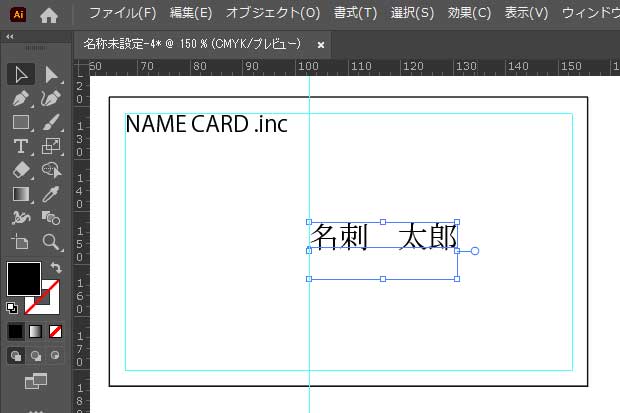Open the 編集(E) menu

tap(191, 13)
